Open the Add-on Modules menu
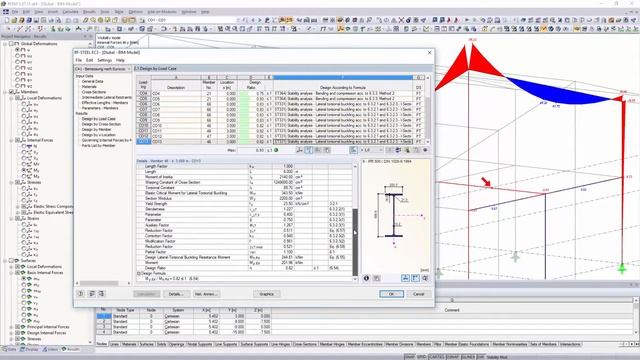This screenshot has width=640, height=360. pyautogui.click(x=162, y=12)
